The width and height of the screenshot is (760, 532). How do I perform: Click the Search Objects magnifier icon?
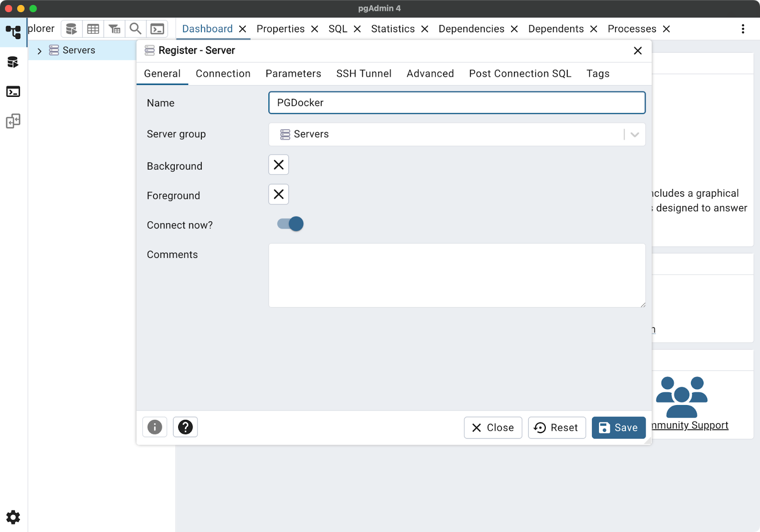point(135,29)
